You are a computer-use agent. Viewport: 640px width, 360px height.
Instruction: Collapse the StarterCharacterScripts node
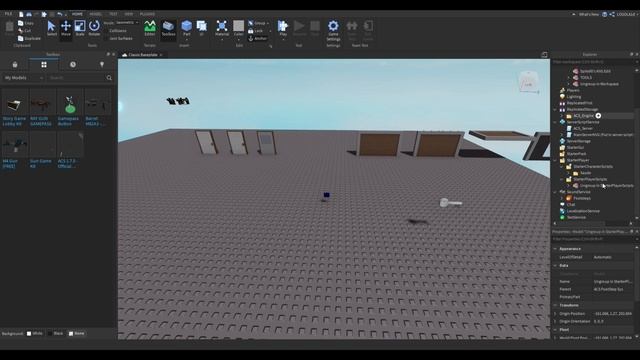click(x=562, y=167)
